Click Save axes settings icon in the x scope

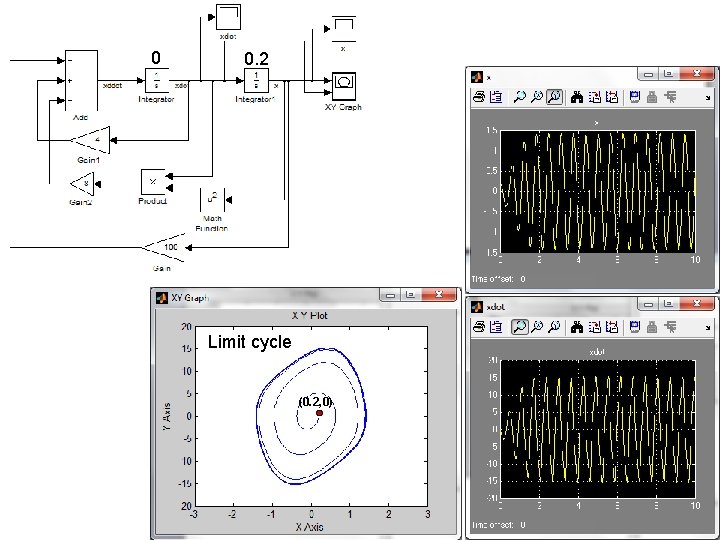pyautogui.click(x=594, y=97)
